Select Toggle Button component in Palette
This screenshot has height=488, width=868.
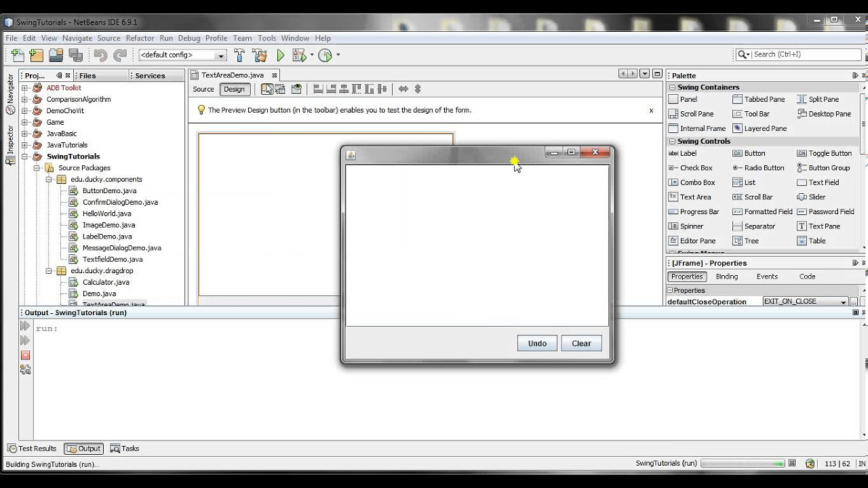pyautogui.click(x=824, y=153)
